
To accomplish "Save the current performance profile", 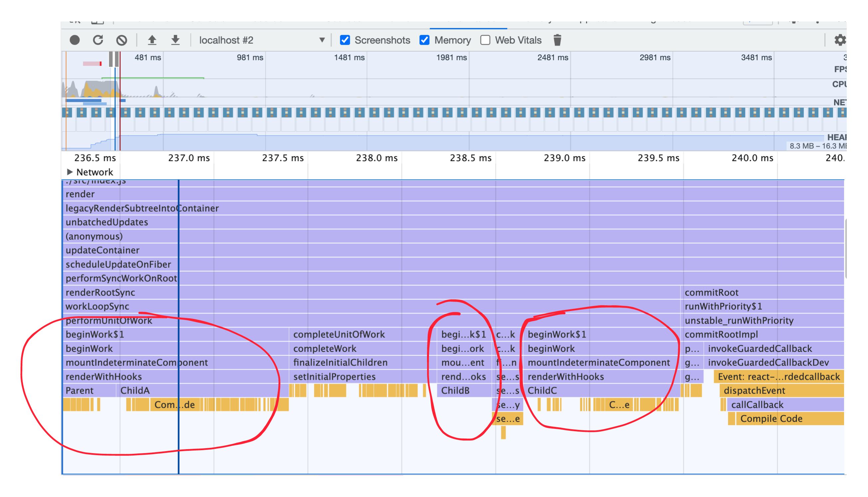I will point(175,40).
